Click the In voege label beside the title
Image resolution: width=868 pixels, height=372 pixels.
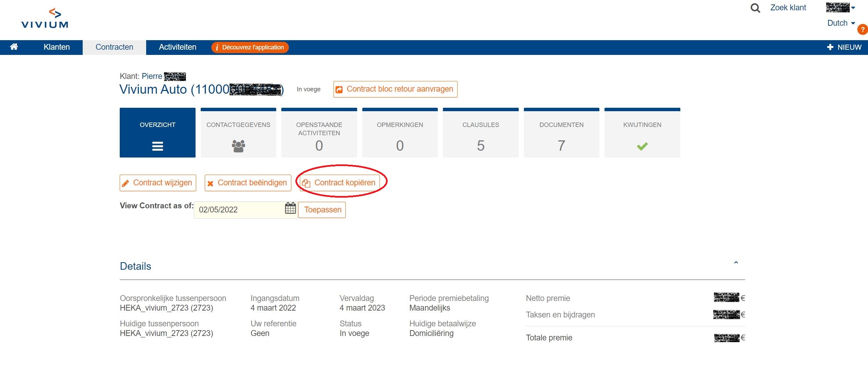coord(308,89)
